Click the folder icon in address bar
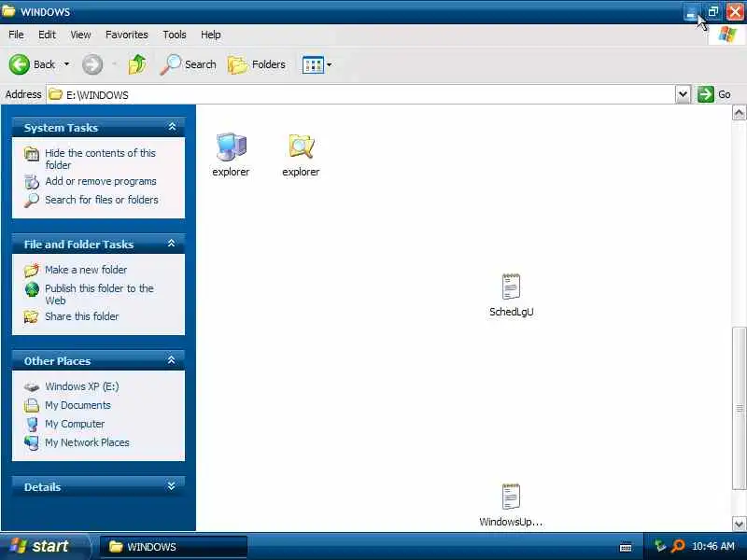Image resolution: width=747 pixels, height=560 pixels. tap(56, 94)
